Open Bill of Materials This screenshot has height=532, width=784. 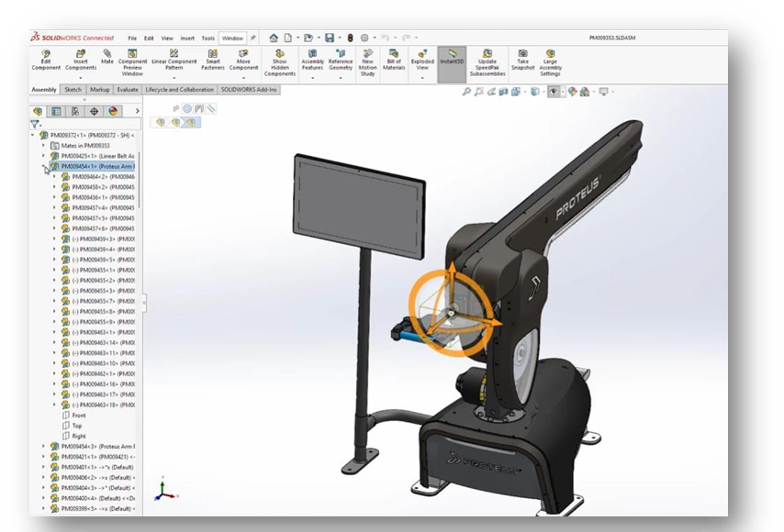point(394,60)
